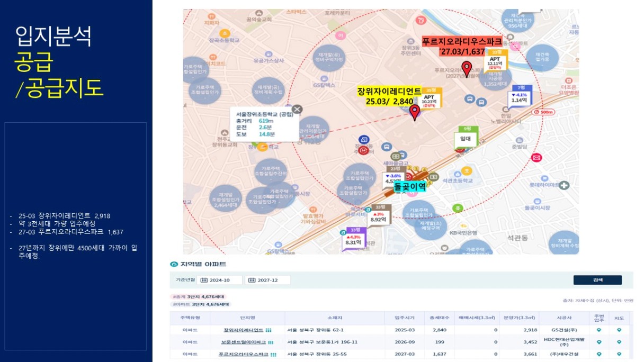The image size is (644, 362).
Task: Click grid icon beside 장위자이레디언트
Action: [x=268, y=330]
